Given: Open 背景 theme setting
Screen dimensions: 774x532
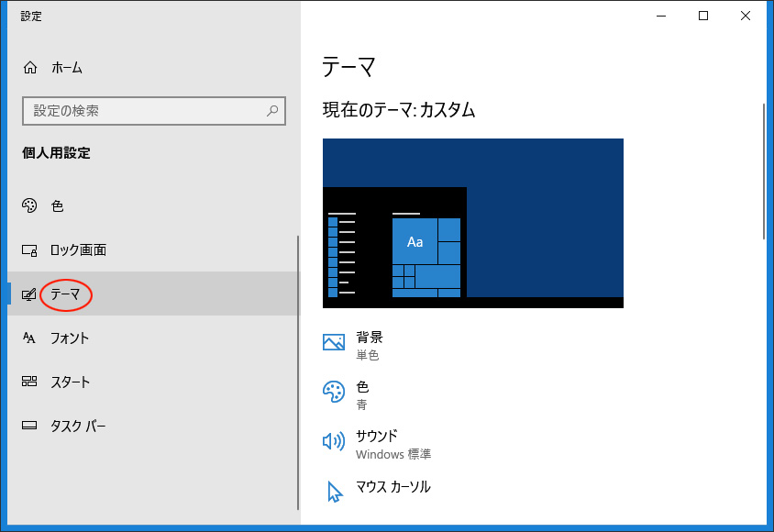Looking at the screenshot, I should (x=370, y=346).
